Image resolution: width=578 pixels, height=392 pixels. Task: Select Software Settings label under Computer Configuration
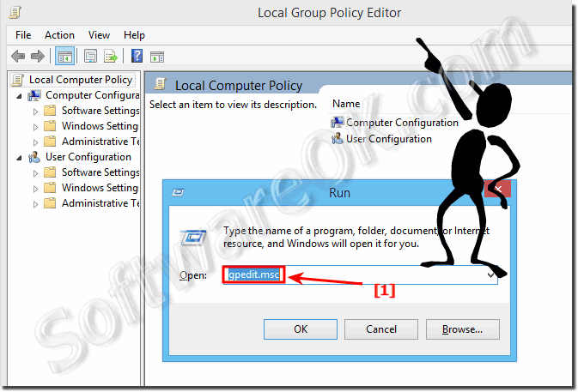point(100,111)
